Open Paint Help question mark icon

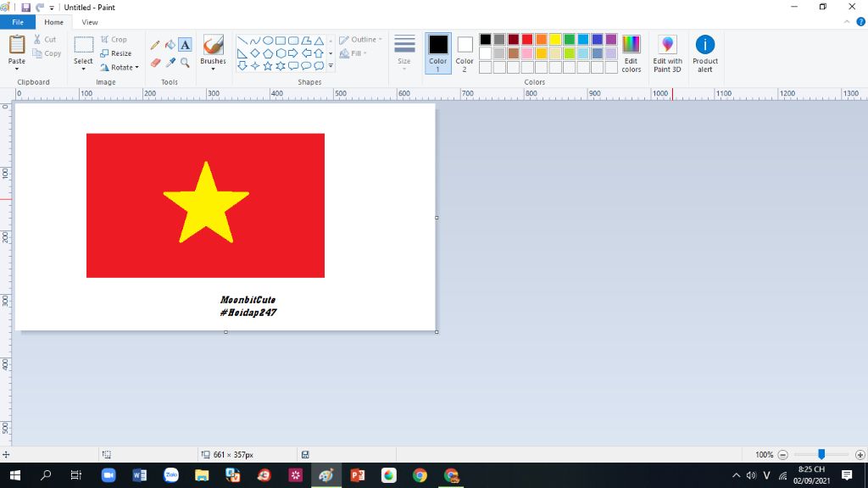861,22
